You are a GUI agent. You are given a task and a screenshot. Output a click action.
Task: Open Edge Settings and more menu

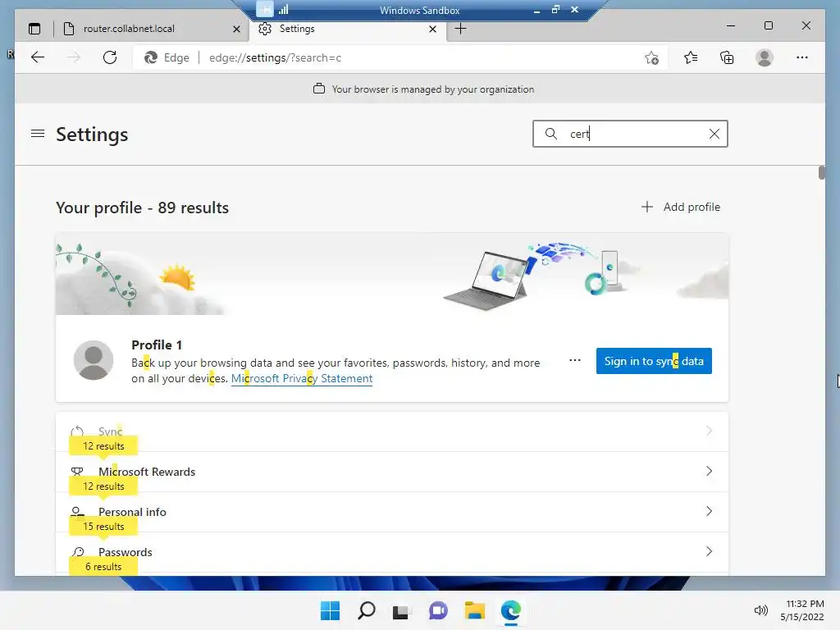802,57
